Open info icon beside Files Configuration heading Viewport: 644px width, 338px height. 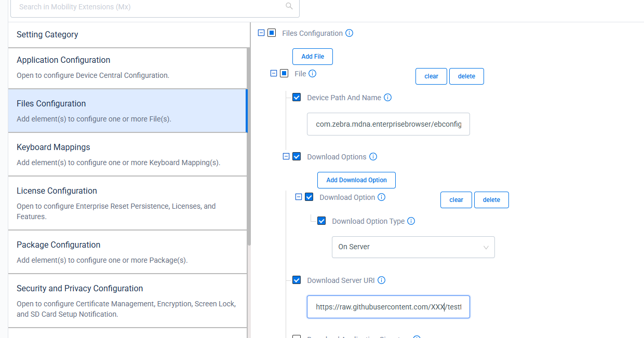350,33
